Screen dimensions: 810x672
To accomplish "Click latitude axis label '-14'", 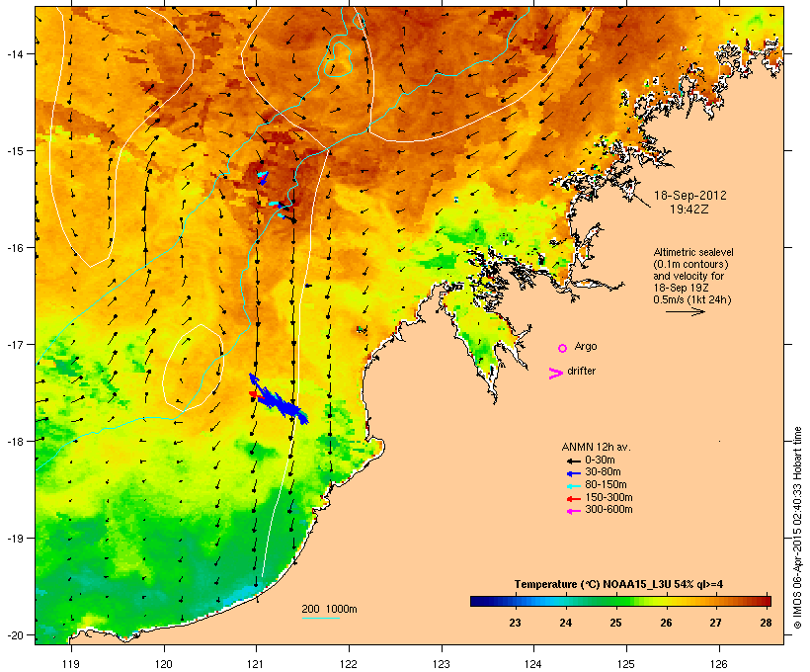I will tap(14, 54).
